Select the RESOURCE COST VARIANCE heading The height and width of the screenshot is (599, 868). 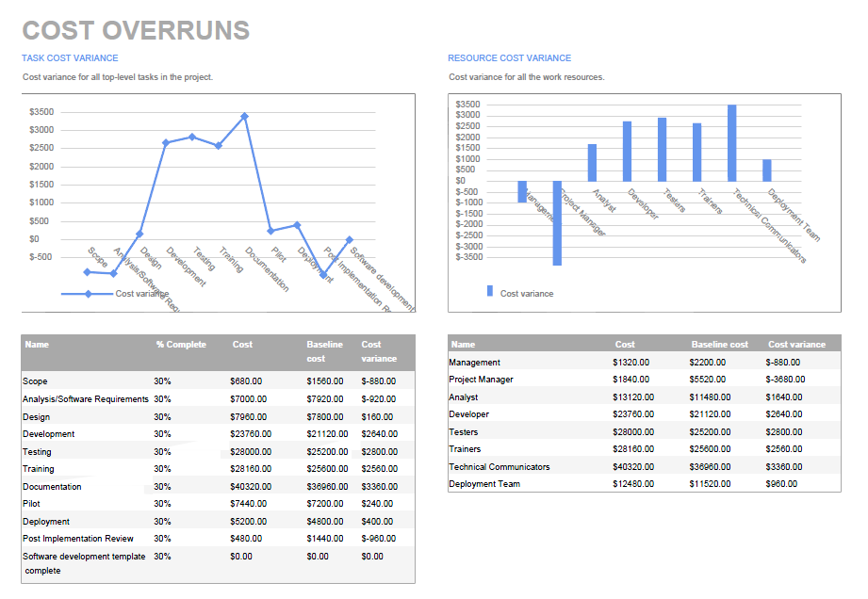509,58
